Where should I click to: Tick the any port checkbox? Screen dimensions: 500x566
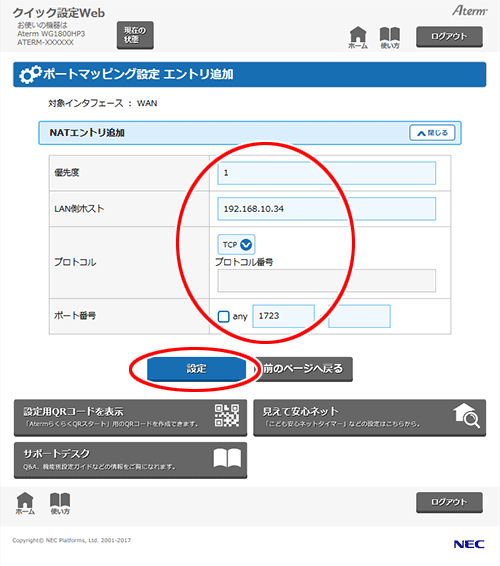pos(223,317)
